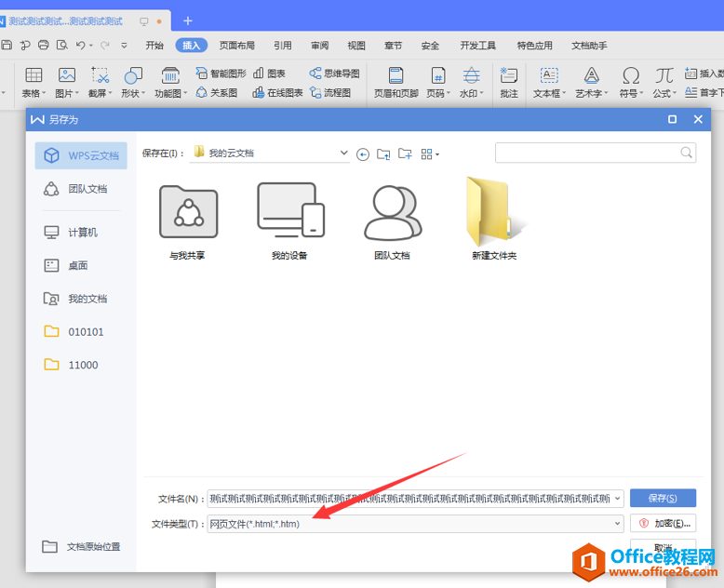Screen dimensions: 724x588
Task: Open the Team Documents (团队文档) item in file list
Action: click(x=393, y=222)
